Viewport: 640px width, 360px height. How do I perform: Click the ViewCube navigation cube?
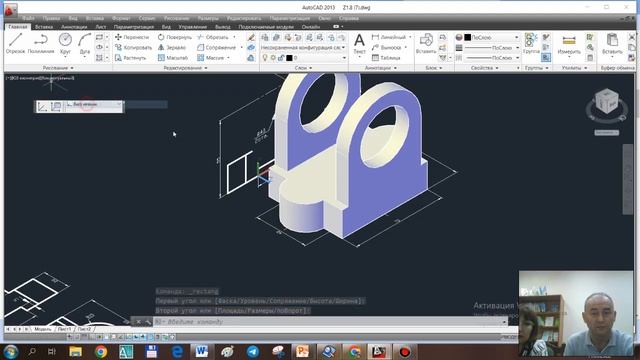(607, 103)
